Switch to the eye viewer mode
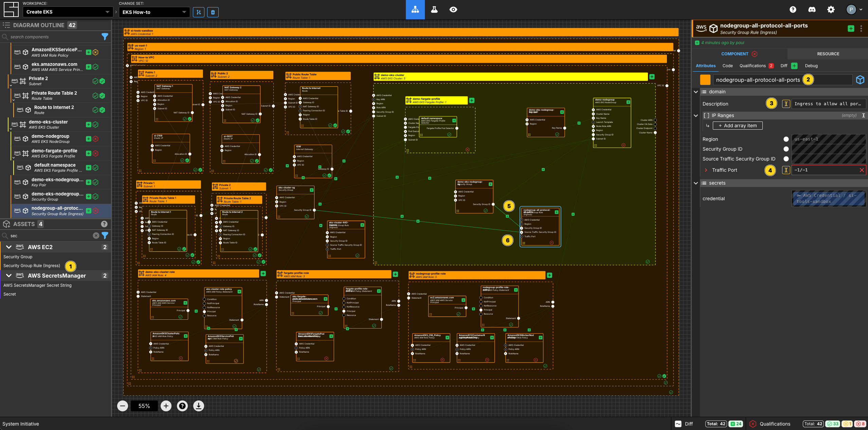 (x=453, y=10)
